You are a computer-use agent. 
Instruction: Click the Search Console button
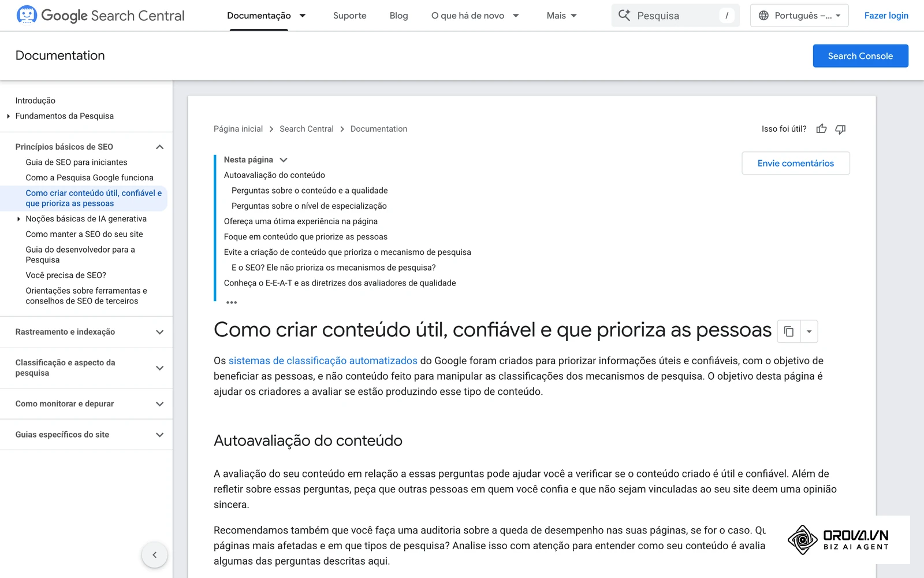click(860, 56)
